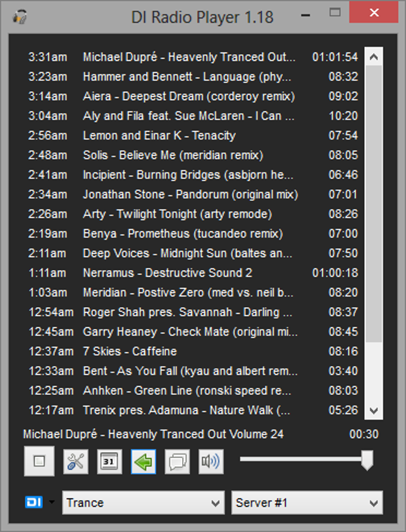The height and width of the screenshot is (532, 406).
Task: Click the 01:00:18 duration value
Action: (x=335, y=273)
